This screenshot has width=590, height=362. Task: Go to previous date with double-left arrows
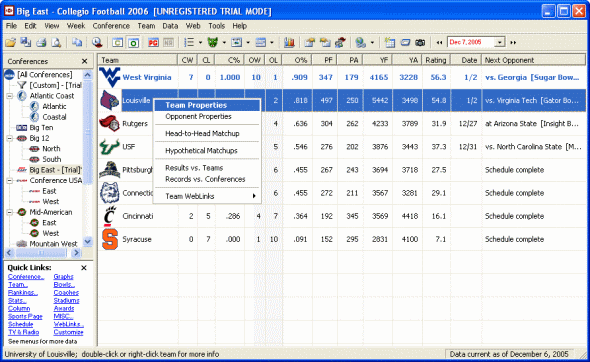[439, 43]
